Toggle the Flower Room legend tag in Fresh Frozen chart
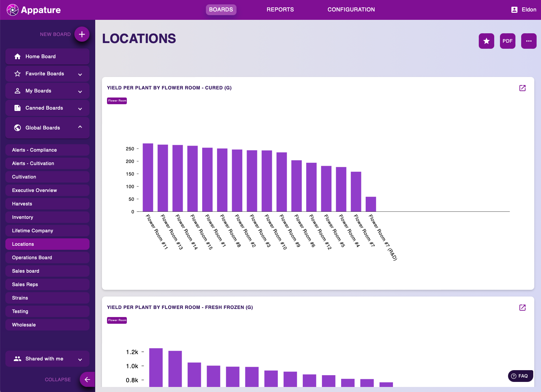This screenshot has width=541, height=392. click(x=117, y=320)
